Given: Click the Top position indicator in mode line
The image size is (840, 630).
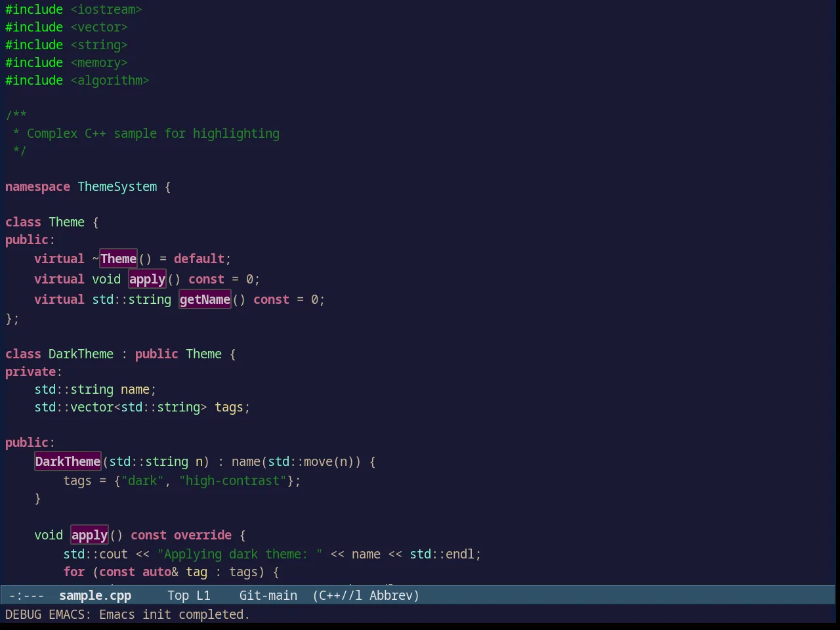Looking at the screenshot, I should (178, 595).
